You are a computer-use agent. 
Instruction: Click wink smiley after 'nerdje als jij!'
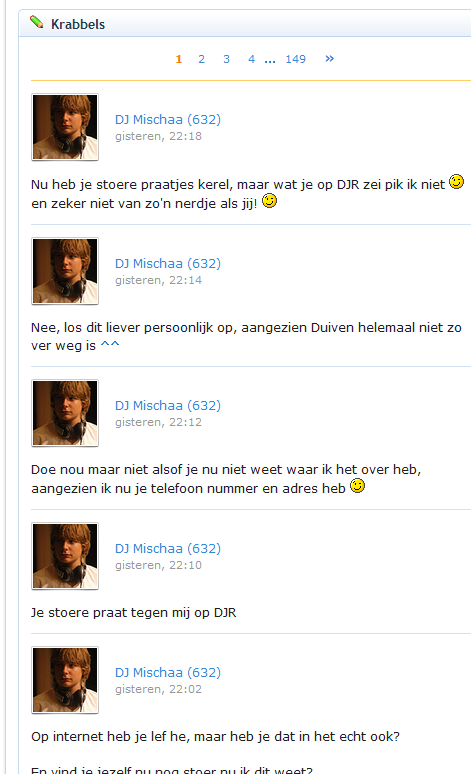click(269, 201)
